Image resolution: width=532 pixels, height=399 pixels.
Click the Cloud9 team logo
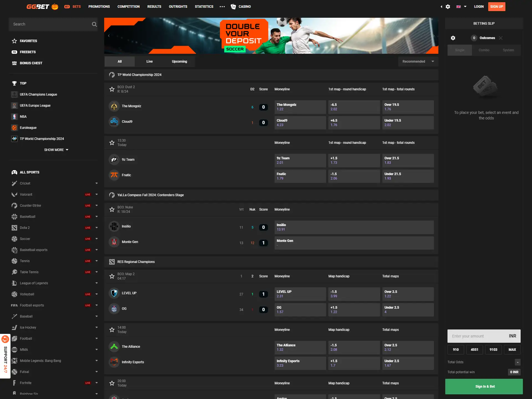[x=114, y=122]
